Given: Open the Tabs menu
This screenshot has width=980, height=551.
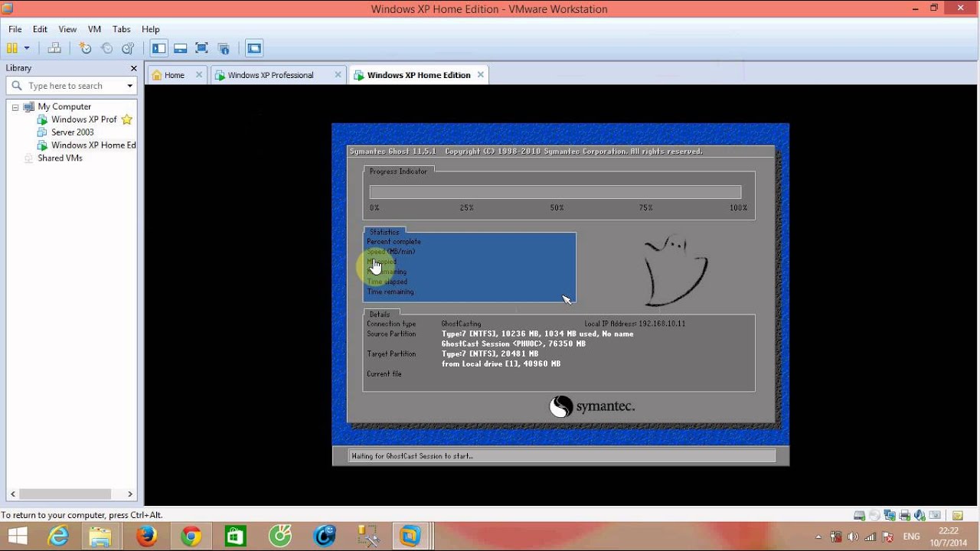Looking at the screenshot, I should 122,29.
